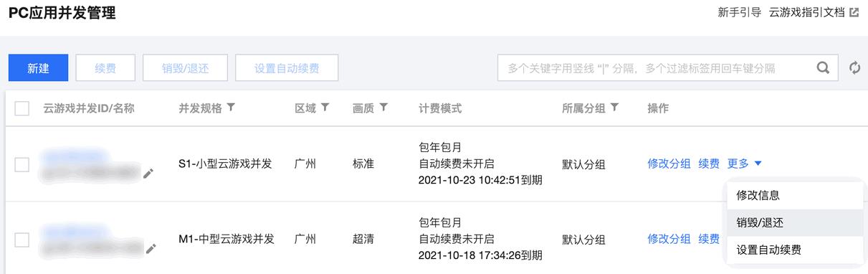Open filter for 画质 column

tap(383, 108)
